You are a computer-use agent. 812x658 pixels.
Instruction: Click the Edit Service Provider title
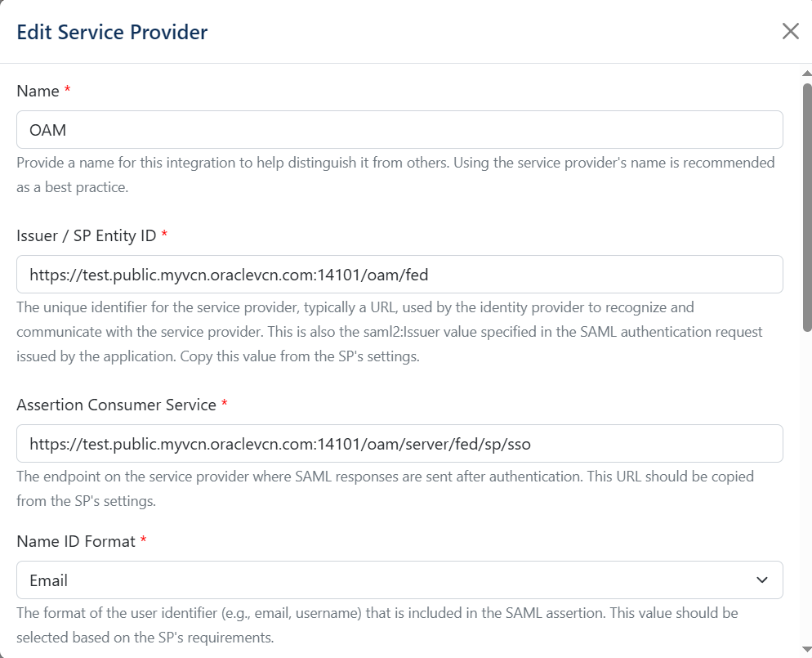click(x=112, y=33)
